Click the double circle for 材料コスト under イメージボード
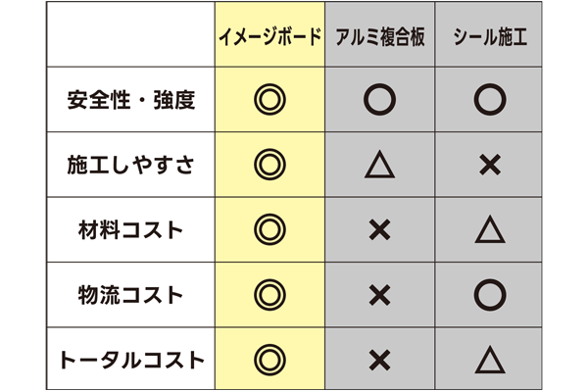This screenshot has width=588, height=391. click(x=270, y=230)
